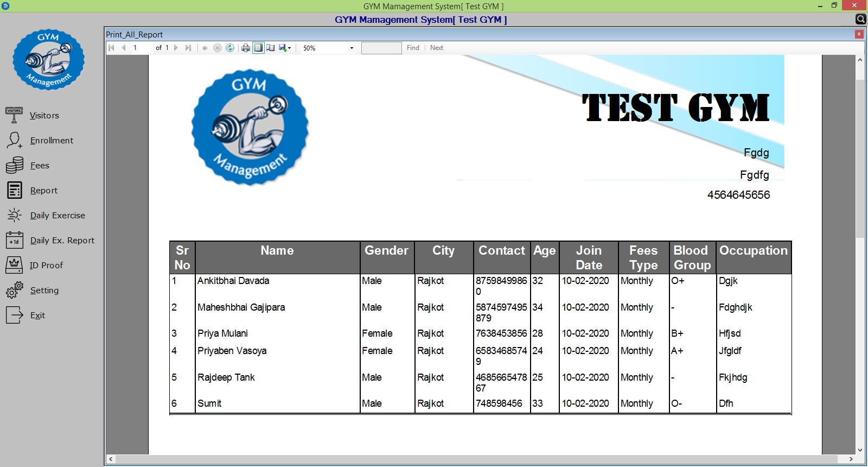This screenshot has width=868, height=467.
Task: Click the Visitors sign icon
Action: [x=14, y=115]
